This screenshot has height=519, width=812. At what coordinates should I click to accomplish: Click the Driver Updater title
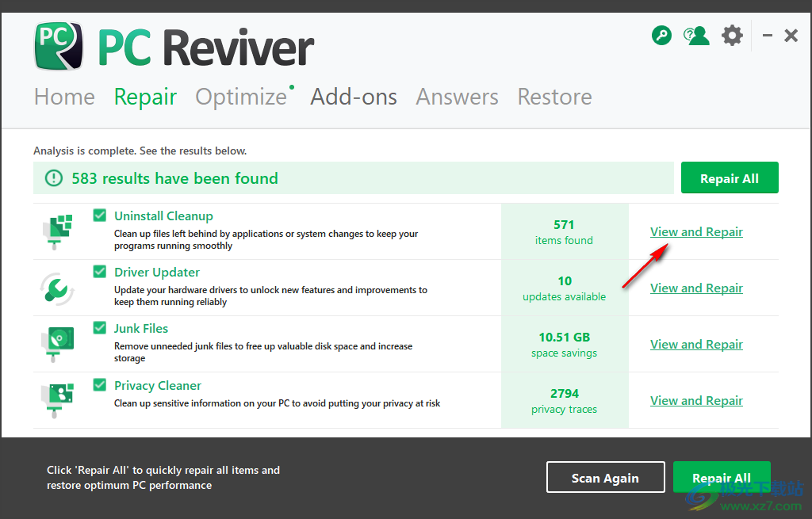[x=157, y=273]
